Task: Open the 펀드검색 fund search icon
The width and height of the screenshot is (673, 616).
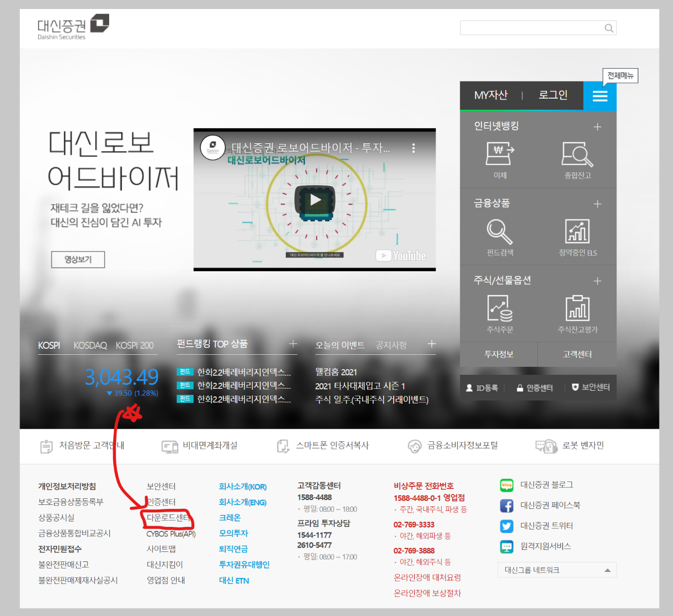Action: 500,231
